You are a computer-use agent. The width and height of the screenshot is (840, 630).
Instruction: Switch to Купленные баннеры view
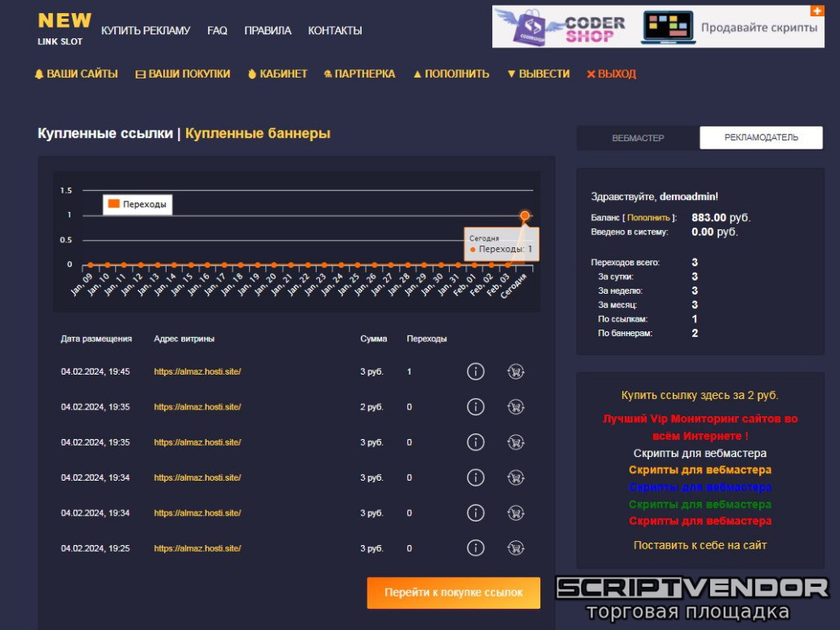(258, 134)
